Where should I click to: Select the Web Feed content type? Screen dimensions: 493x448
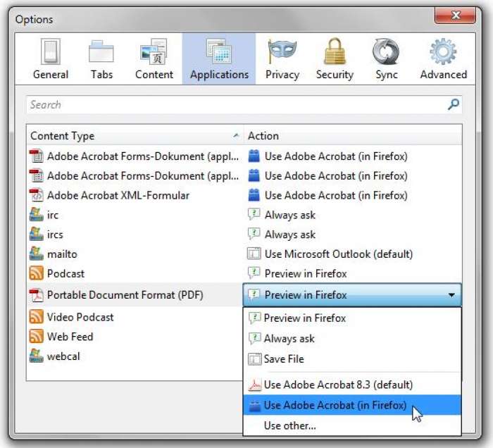point(70,337)
